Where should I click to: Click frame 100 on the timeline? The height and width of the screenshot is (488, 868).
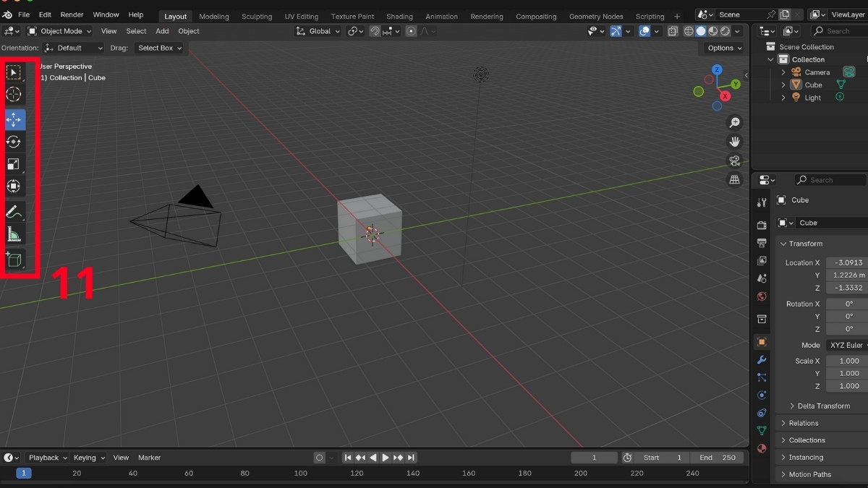tap(301, 474)
